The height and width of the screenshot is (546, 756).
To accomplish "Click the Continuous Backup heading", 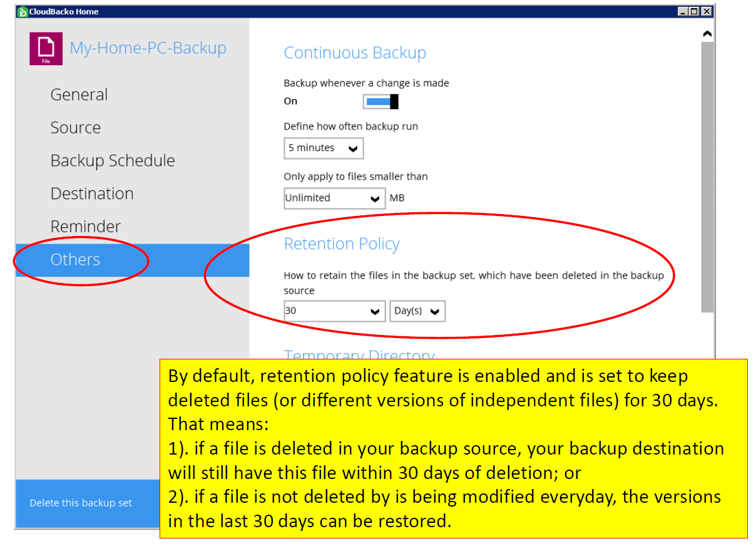I will (355, 53).
